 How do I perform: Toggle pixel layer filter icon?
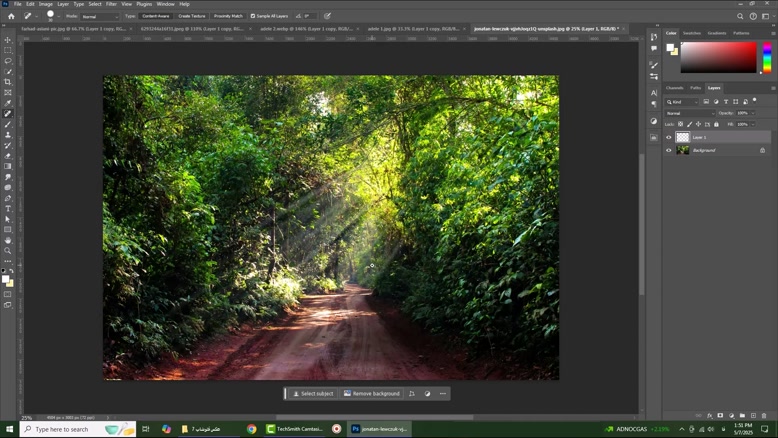(706, 102)
